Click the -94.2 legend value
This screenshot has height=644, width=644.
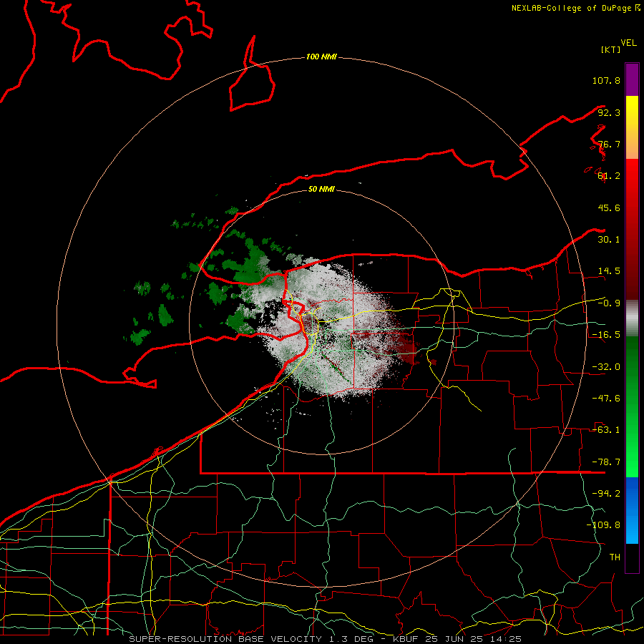pyautogui.click(x=606, y=494)
